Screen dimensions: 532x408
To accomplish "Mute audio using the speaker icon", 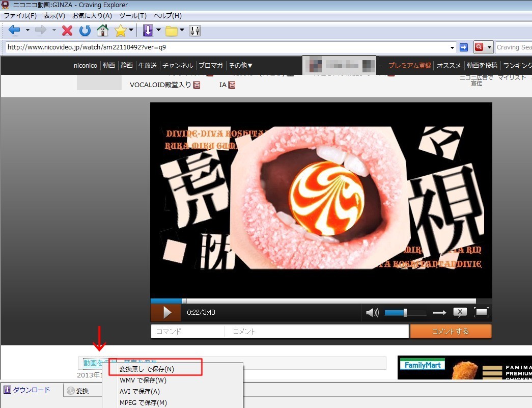I will click(372, 313).
